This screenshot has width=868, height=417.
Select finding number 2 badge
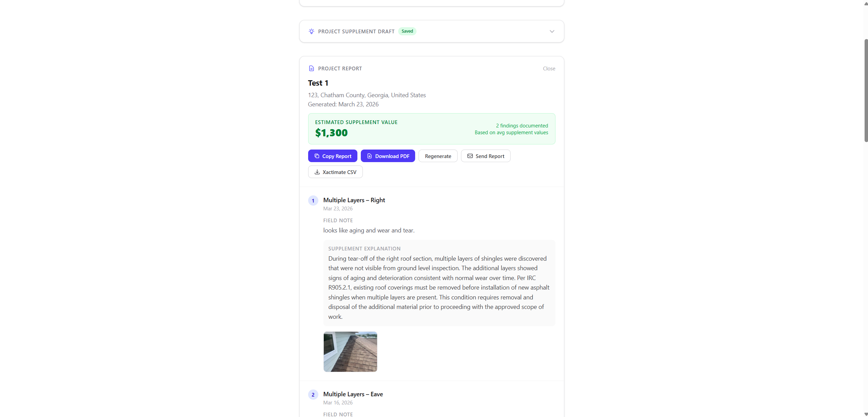(313, 395)
